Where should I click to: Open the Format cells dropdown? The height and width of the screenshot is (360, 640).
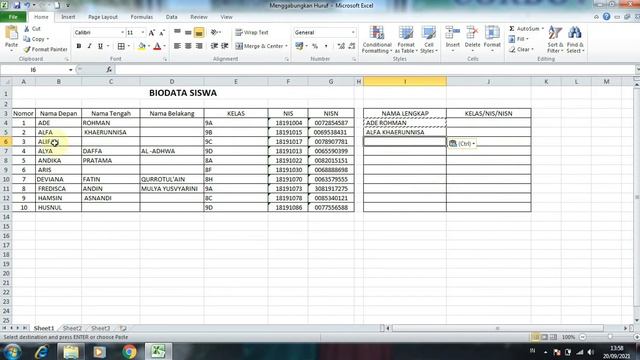[x=492, y=40]
